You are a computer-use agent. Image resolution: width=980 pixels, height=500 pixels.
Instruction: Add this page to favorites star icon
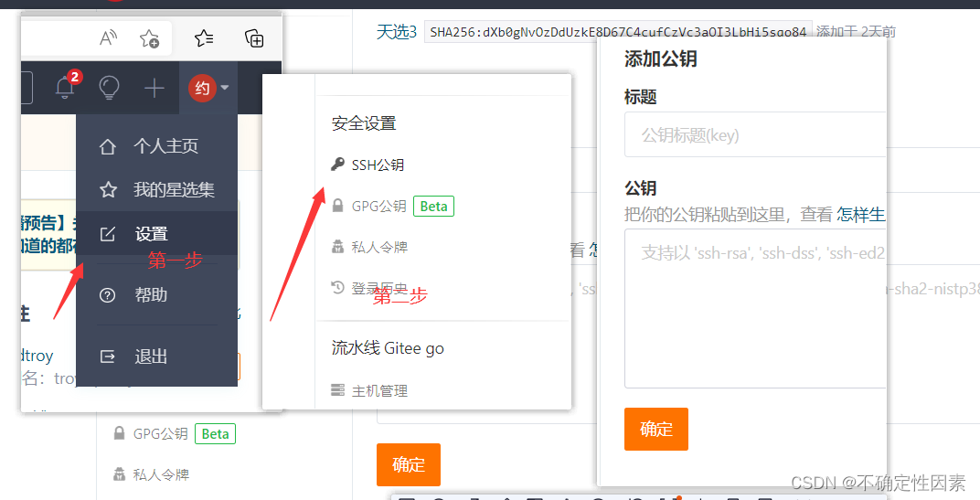click(149, 38)
